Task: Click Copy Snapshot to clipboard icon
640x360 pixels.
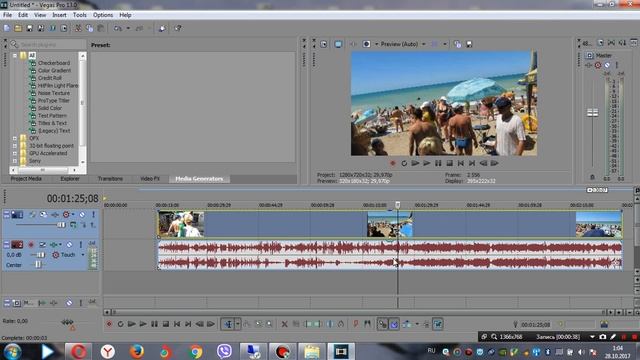Action: [x=458, y=44]
